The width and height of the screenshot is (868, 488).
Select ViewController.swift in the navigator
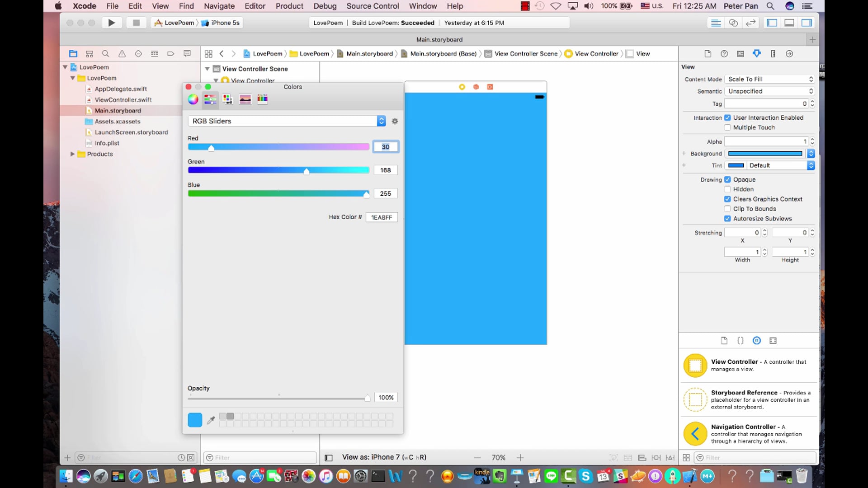[123, 100]
